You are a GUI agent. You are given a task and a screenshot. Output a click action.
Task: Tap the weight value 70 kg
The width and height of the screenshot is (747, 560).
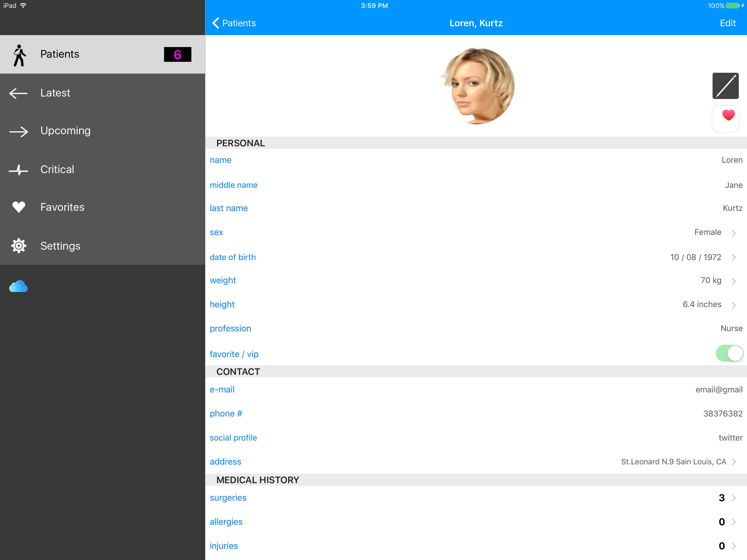[711, 280]
